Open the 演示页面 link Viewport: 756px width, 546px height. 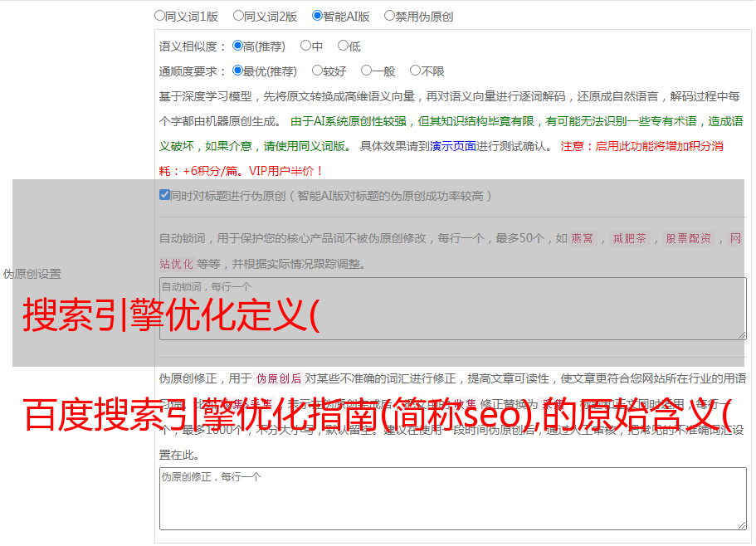pyautogui.click(x=453, y=146)
